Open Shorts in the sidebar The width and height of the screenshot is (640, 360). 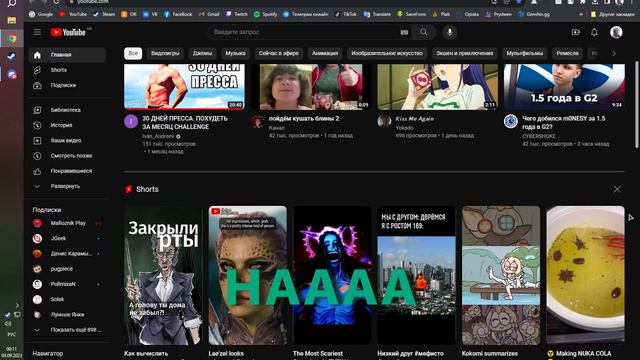click(x=67, y=70)
